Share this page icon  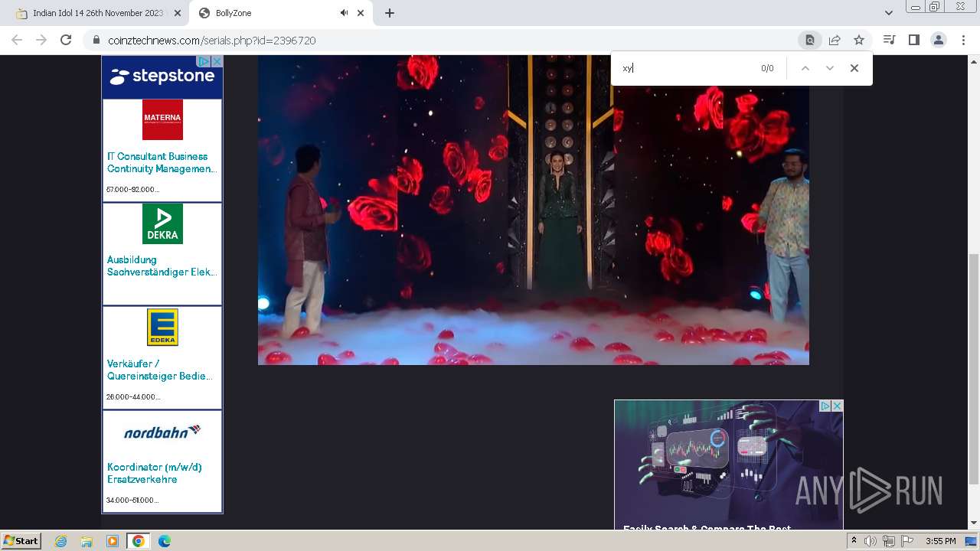point(835,40)
